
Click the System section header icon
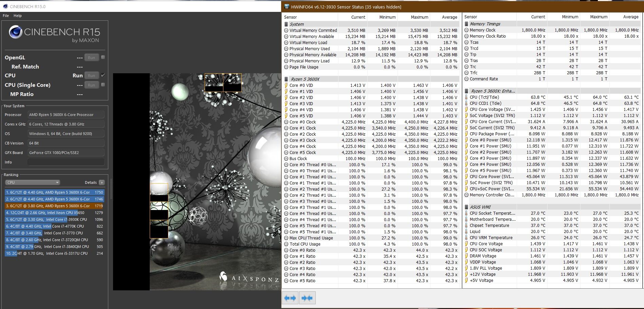286,24
